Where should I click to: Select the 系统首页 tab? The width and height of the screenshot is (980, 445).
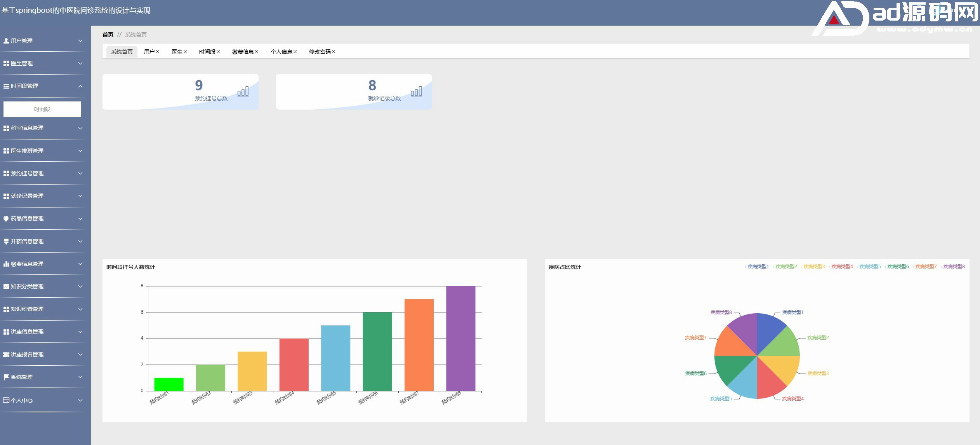pyautogui.click(x=122, y=52)
